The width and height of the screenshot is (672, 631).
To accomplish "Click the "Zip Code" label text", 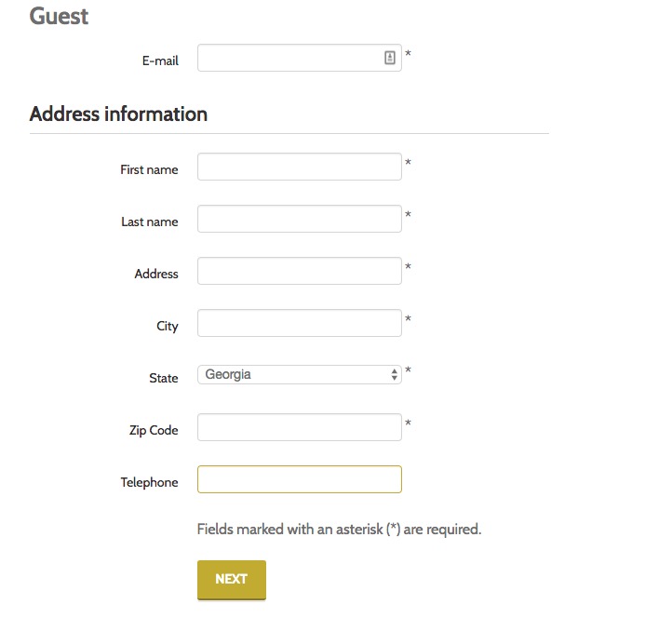I will coord(154,431).
